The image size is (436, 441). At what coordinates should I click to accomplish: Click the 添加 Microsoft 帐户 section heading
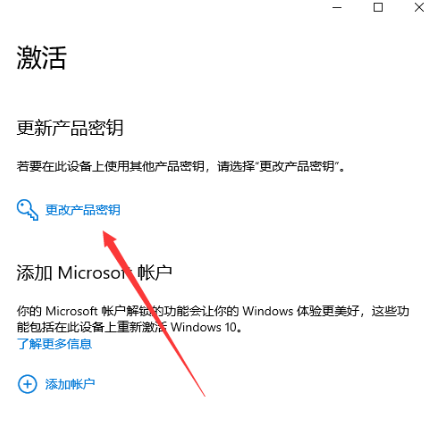pos(94,273)
